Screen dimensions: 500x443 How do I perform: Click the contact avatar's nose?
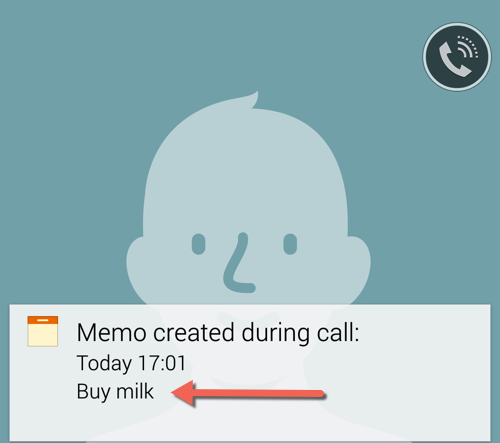(x=238, y=263)
